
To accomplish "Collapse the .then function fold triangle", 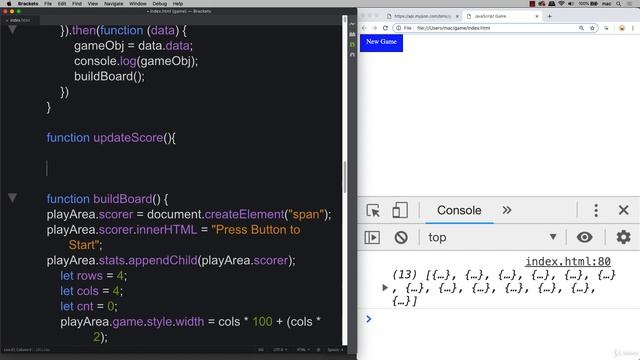I will (x=12, y=29).
